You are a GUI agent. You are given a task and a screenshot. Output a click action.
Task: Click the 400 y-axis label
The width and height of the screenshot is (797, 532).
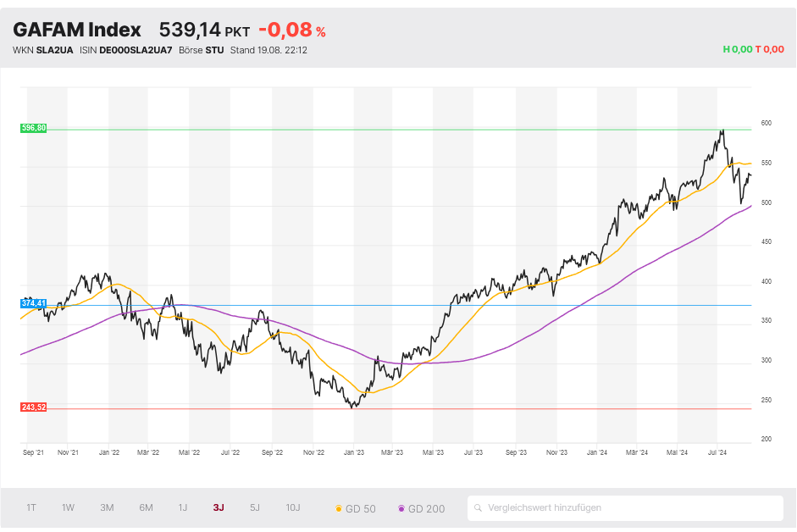(766, 281)
